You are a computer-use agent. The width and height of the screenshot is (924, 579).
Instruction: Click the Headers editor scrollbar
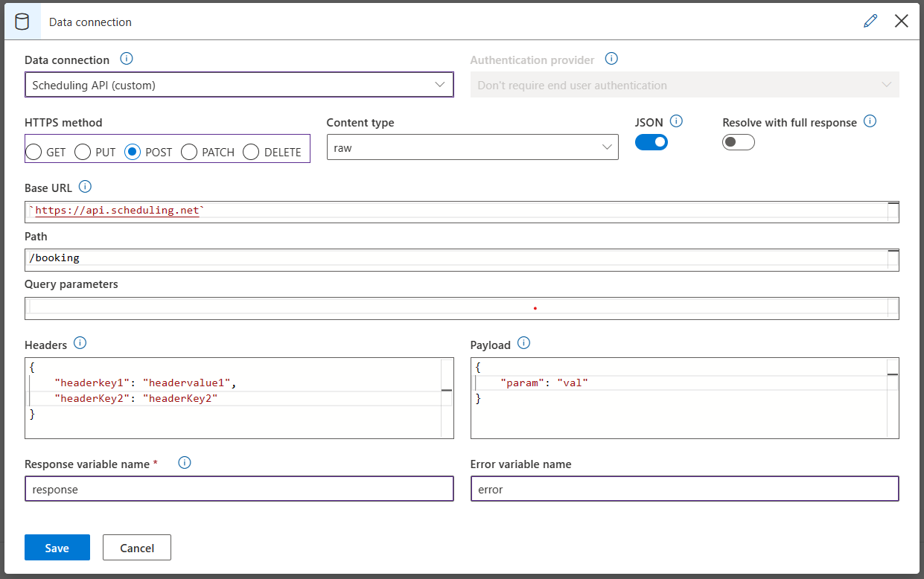pos(446,390)
